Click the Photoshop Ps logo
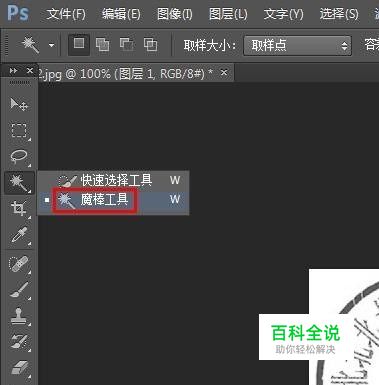This screenshot has height=385, width=379. click(x=18, y=13)
